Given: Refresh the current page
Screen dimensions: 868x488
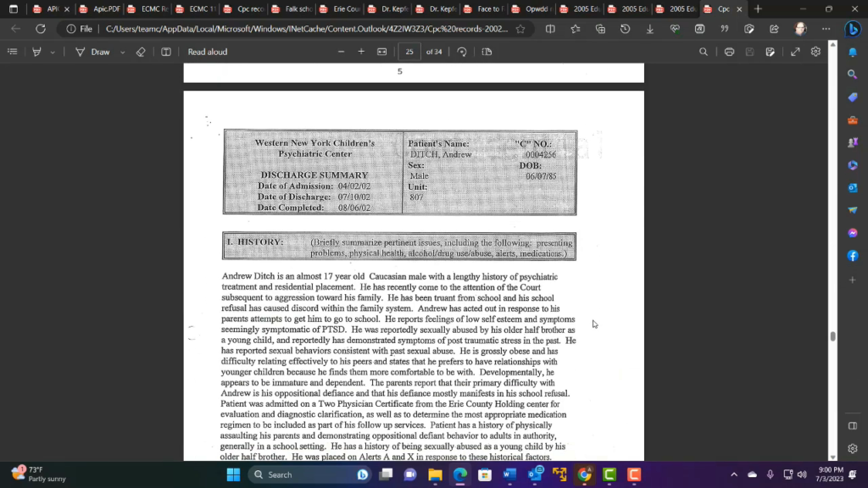Looking at the screenshot, I should 41,29.
